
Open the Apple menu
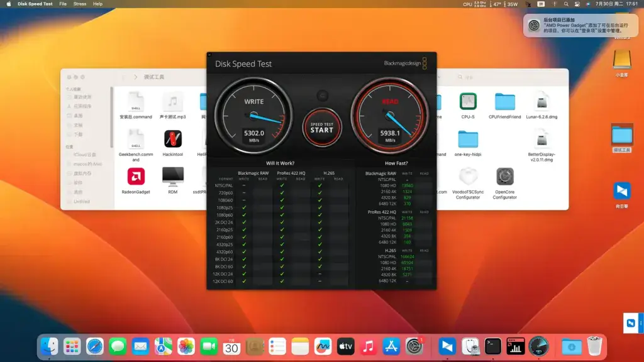(x=8, y=4)
